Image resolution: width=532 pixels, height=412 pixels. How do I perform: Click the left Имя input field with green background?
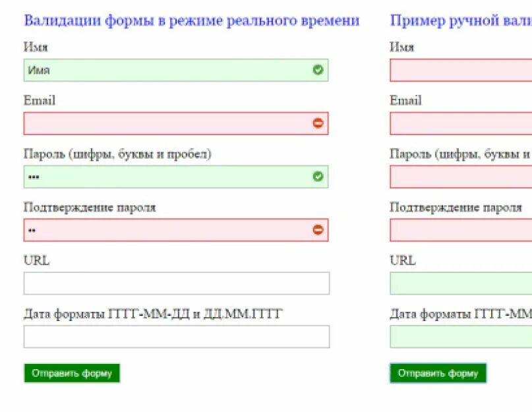176,71
